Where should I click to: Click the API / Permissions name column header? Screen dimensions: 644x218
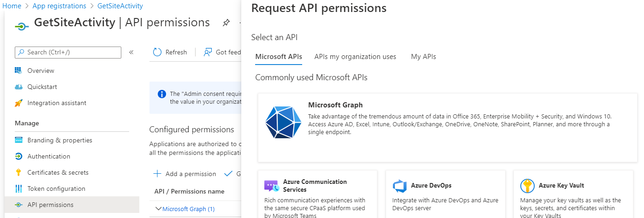190,191
